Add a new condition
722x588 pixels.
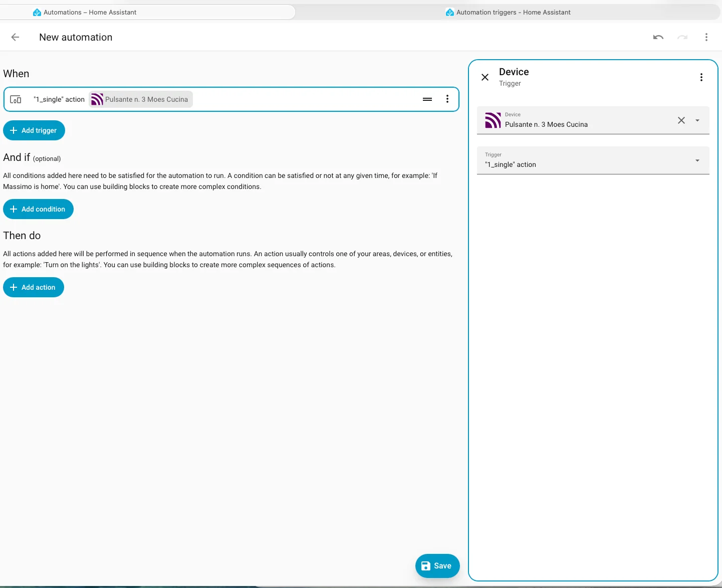38,209
